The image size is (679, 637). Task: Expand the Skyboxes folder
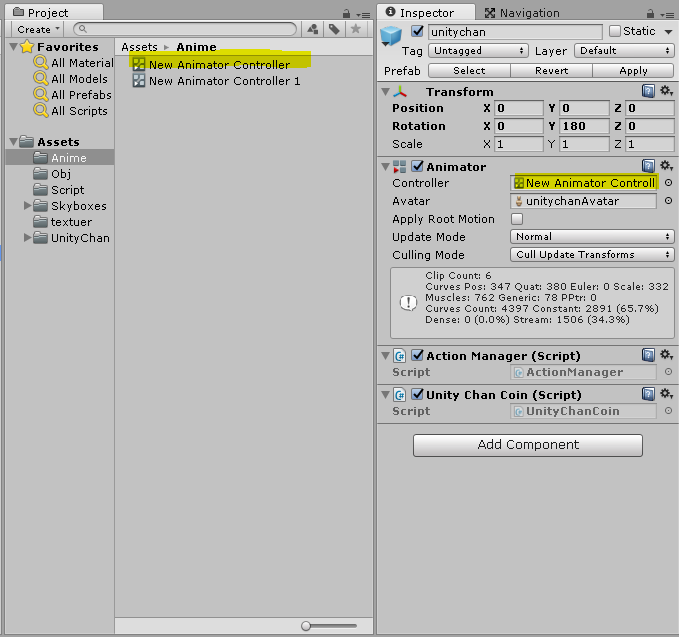(27, 205)
